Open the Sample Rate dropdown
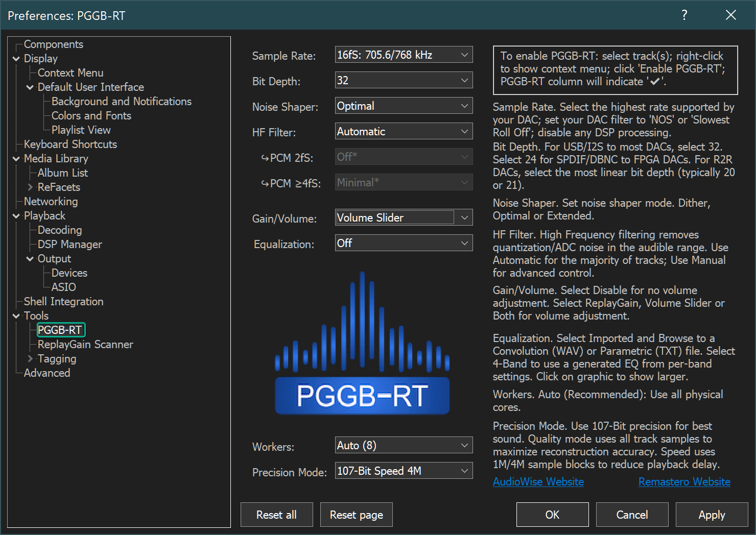This screenshot has width=756, height=535. tap(404, 55)
